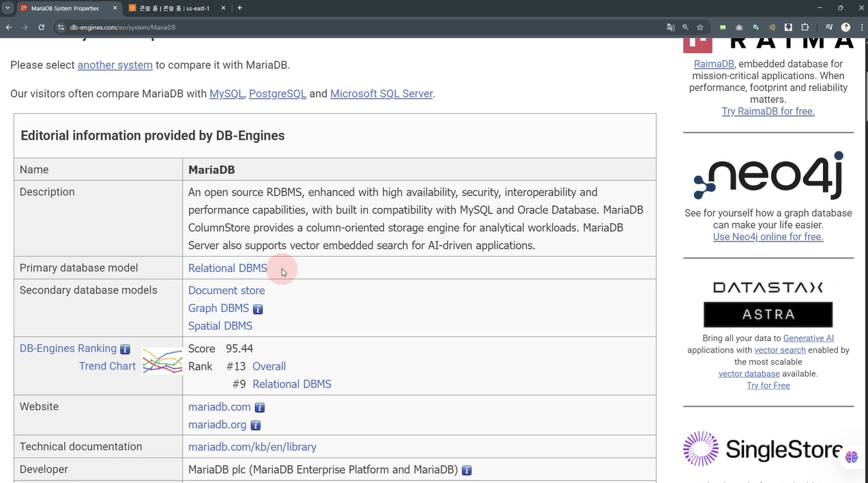
Task: Open the Graph DBMS link
Action: (x=218, y=308)
